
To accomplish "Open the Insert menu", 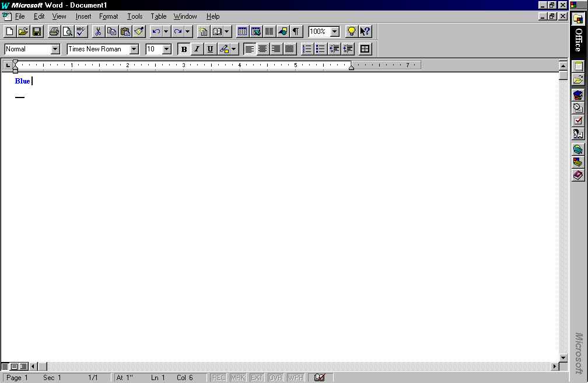I will pos(83,16).
